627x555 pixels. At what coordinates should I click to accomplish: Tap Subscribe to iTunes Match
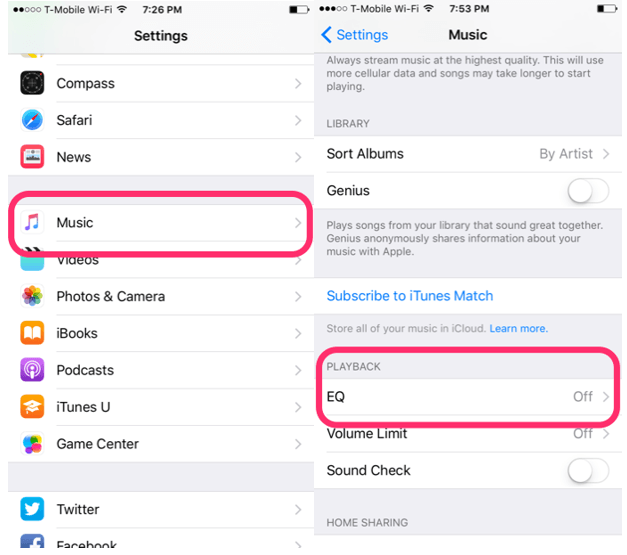(x=410, y=296)
